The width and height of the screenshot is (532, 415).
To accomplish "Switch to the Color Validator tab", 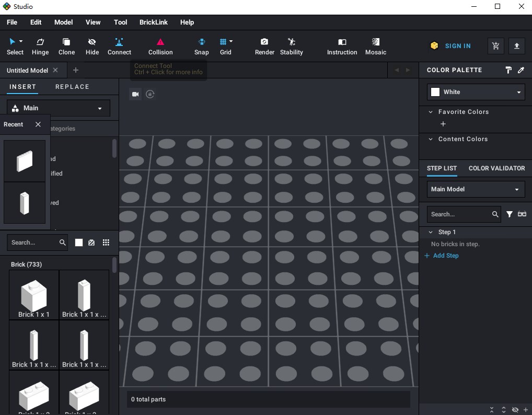I will click(x=496, y=168).
